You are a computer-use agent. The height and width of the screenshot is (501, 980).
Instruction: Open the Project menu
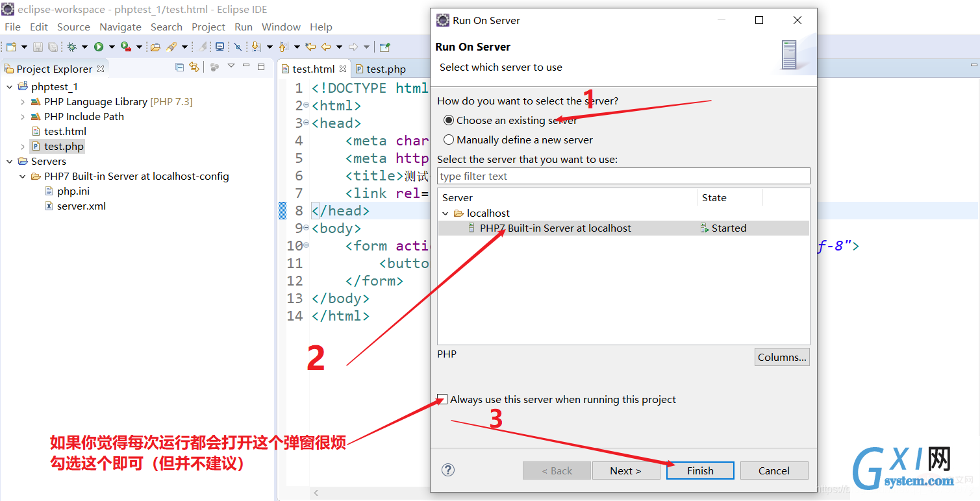(208, 27)
